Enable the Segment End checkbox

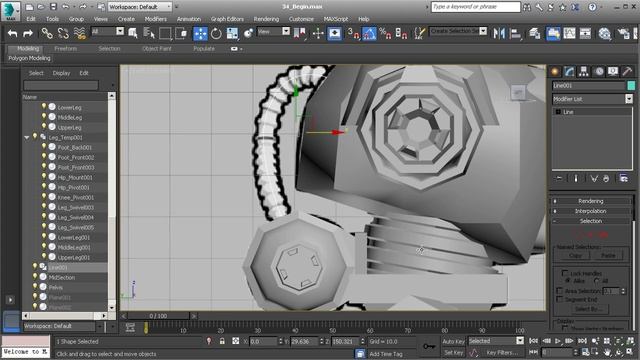pos(560,299)
